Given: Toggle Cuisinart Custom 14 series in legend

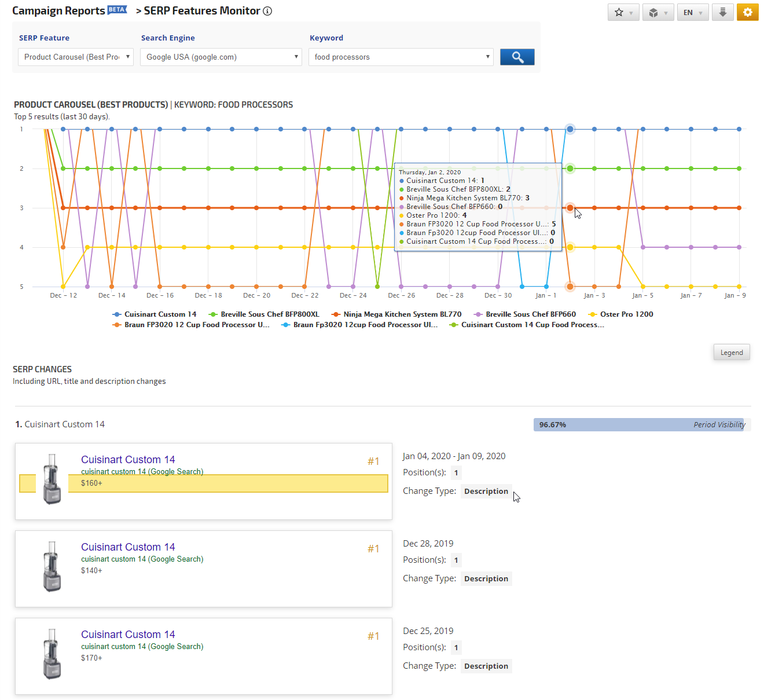Looking at the screenshot, I should (155, 314).
